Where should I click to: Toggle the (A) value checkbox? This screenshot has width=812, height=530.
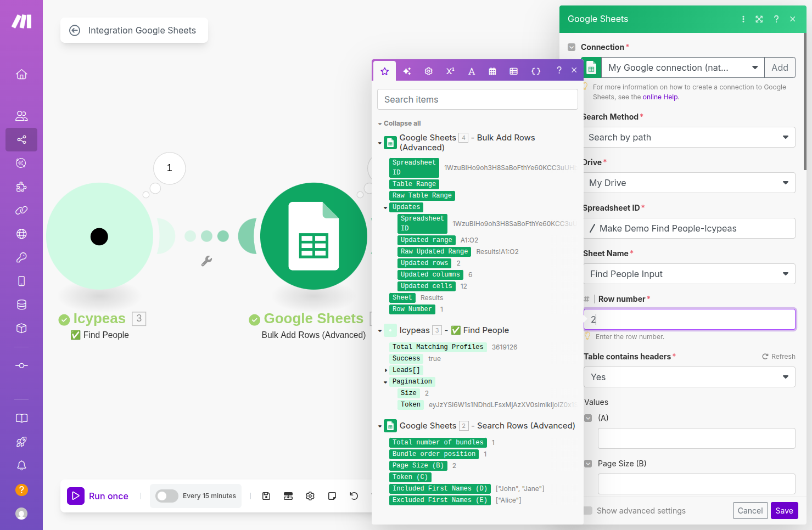tap(588, 418)
